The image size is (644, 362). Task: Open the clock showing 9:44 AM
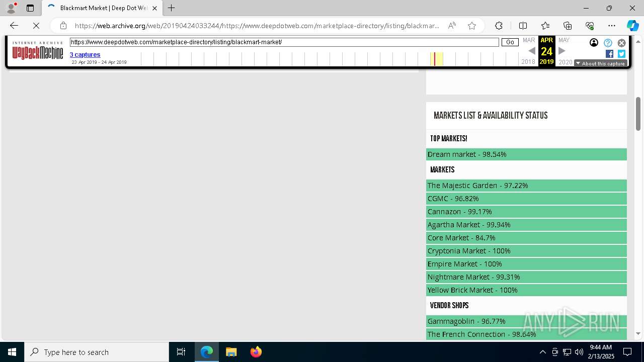tap(601, 352)
